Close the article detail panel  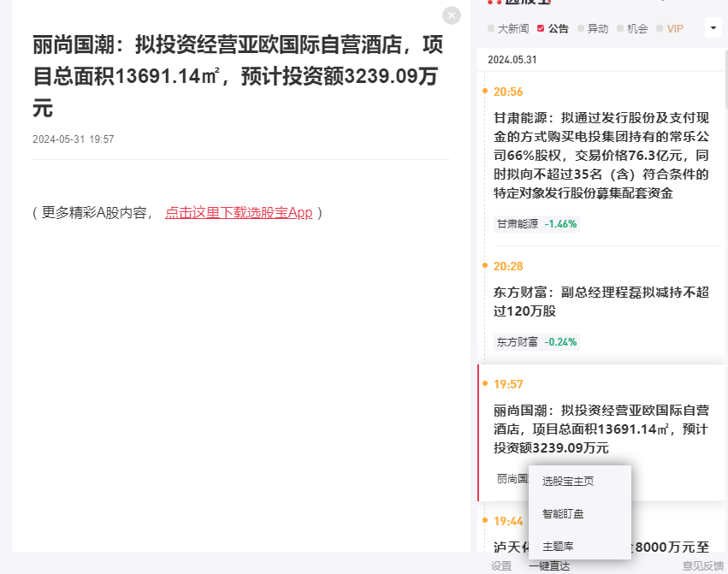451,15
